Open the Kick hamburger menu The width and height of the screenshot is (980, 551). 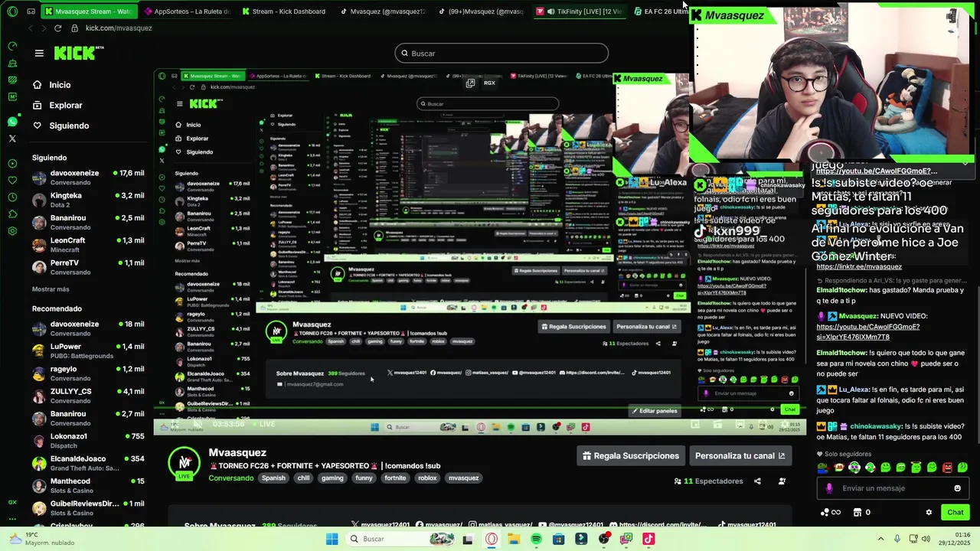point(39,53)
